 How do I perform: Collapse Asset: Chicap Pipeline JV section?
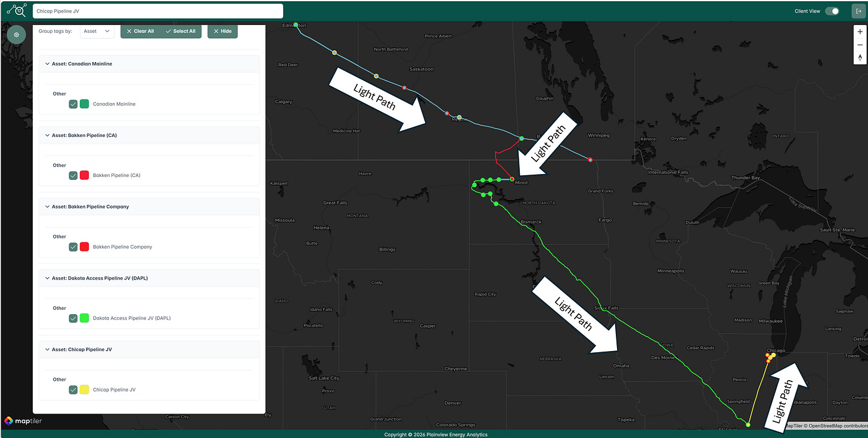pos(149,350)
